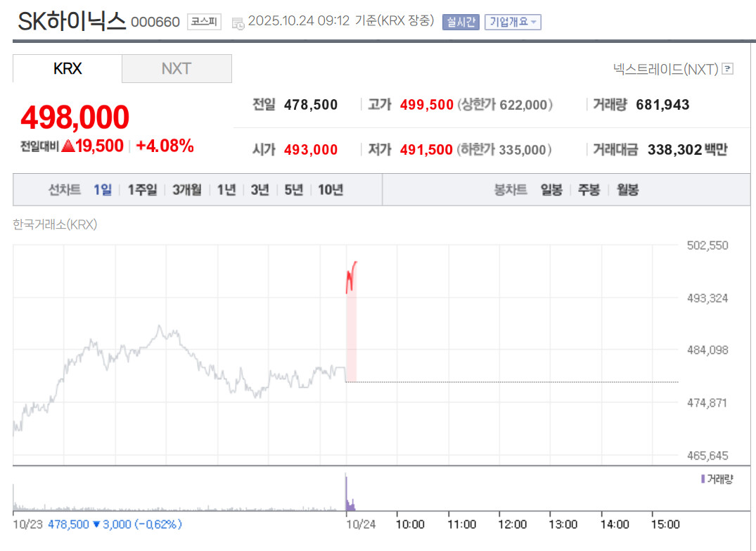756x551 pixels.
Task: Click the 넥스트레이드(NXT) link
Action: pyautogui.click(x=666, y=69)
